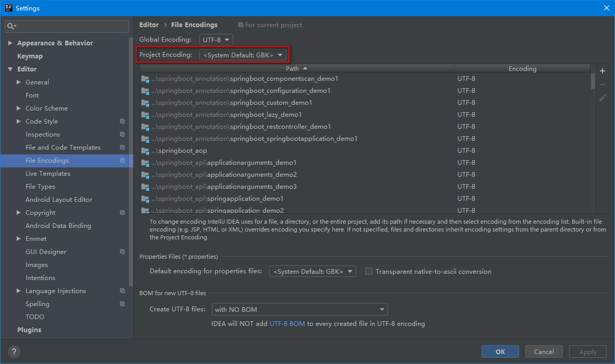Open Intentions settings page
The width and height of the screenshot is (615, 364).
click(40, 278)
